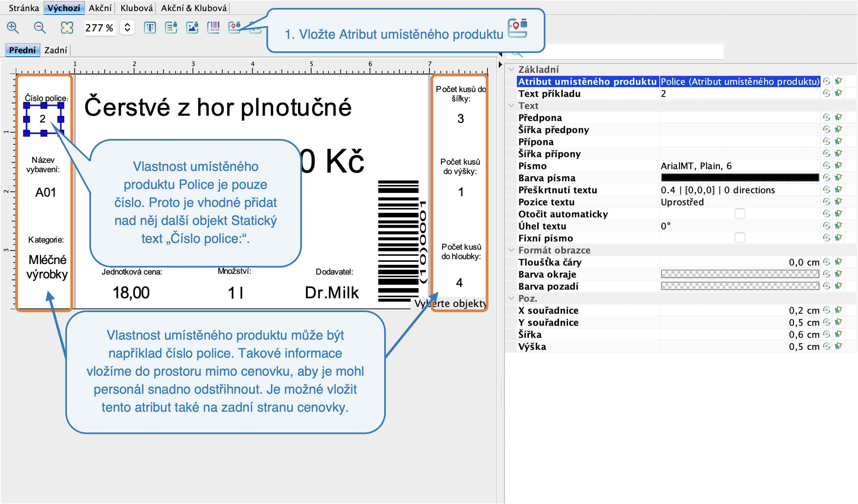Click cursor icon in Šířka předpony row
The image size is (858, 504).
pyautogui.click(x=839, y=129)
